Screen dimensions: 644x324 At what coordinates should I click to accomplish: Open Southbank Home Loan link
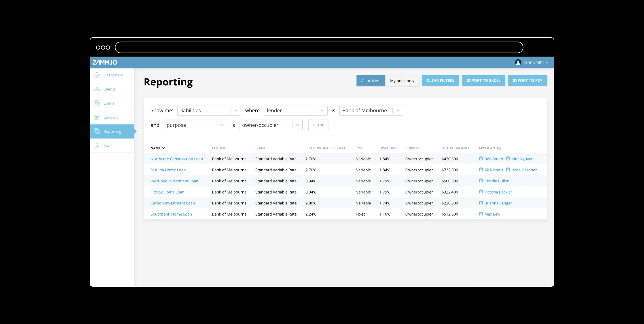click(x=171, y=214)
